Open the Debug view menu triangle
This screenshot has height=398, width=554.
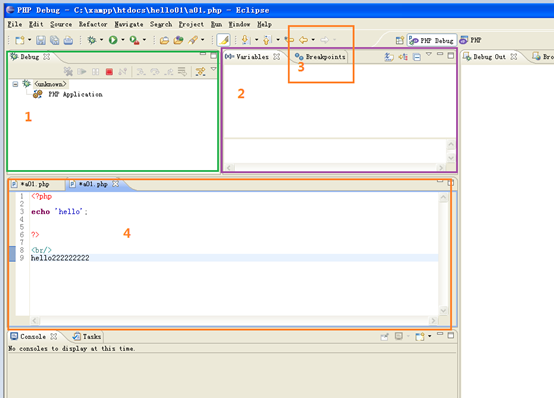[x=213, y=69]
